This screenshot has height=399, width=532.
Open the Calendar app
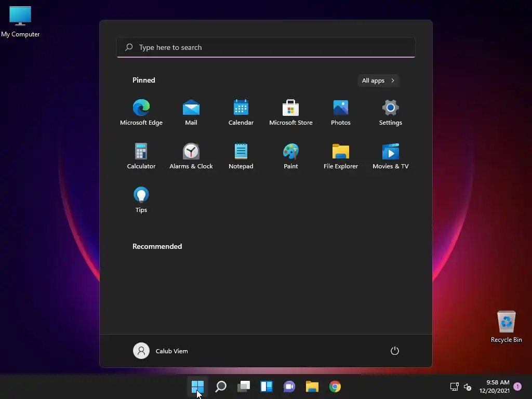tap(241, 112)
